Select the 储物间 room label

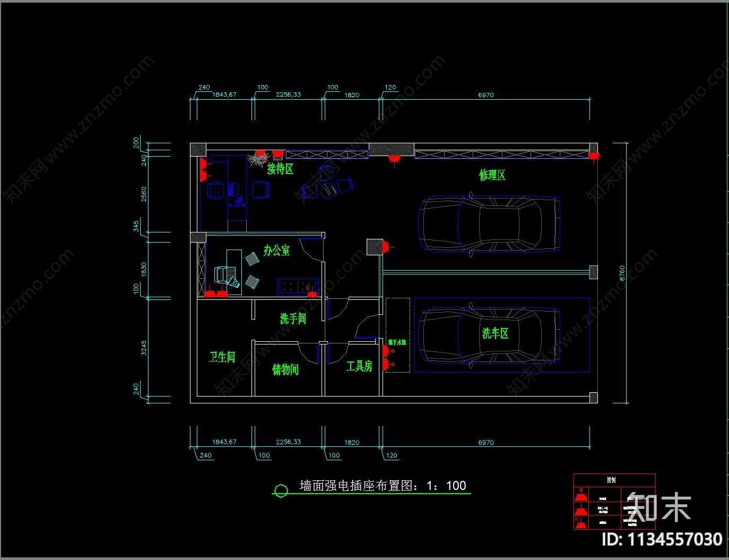(285, 369)
